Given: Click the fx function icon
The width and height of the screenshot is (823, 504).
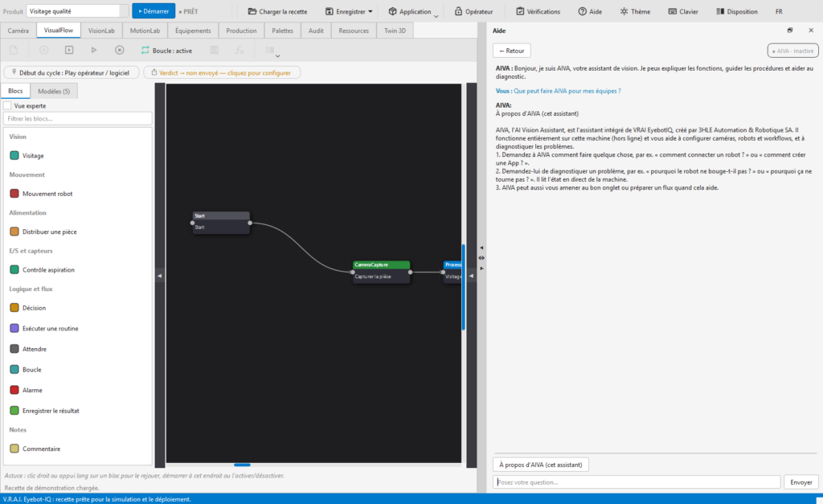Looking at the screenshot, I should [x=240, y=50].
